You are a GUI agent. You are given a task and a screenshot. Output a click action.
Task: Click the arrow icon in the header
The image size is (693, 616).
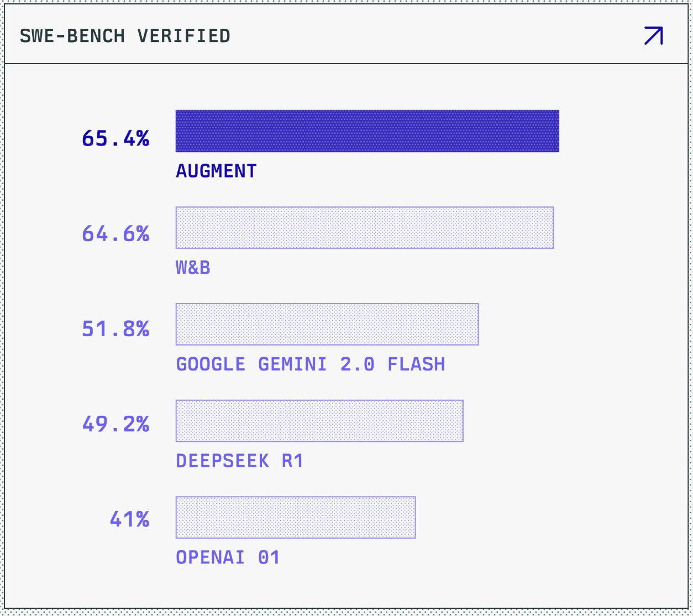[653, 36]
